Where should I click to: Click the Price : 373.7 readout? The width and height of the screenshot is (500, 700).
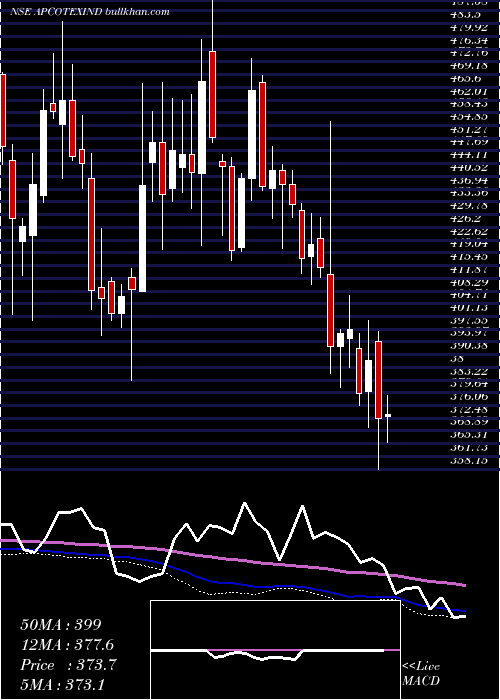pos(68,665)
